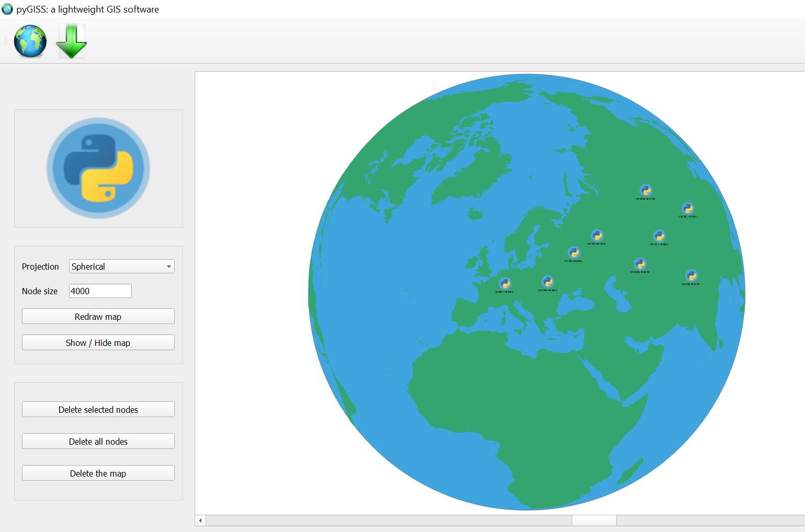The height and width of the screenshot is (532, 805).
Task: Toggle map visibility with Show / Hide map
Action: [98, 343]
